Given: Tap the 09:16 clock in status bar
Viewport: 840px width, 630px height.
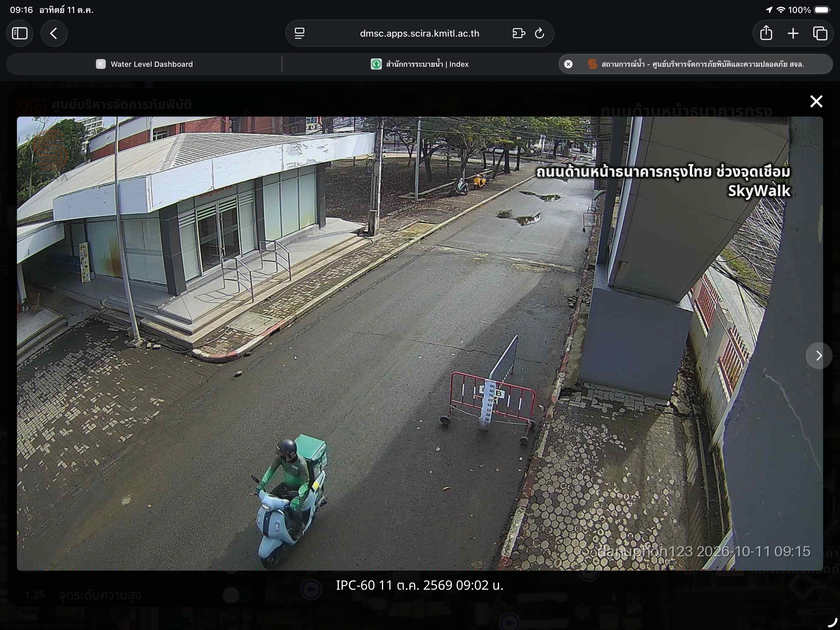Looking at the screenshot, I should tap(21, 10).
